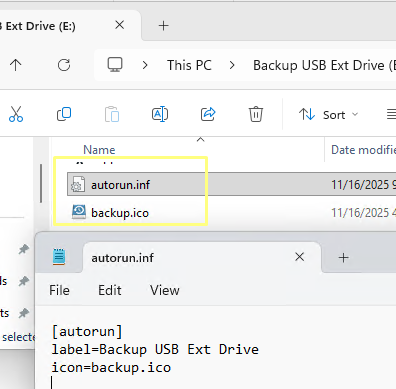The height and width of the screenshot is (389, 396).
Task: Click This PC in the address breadcrumb
Action: click(x=189, y=65)
